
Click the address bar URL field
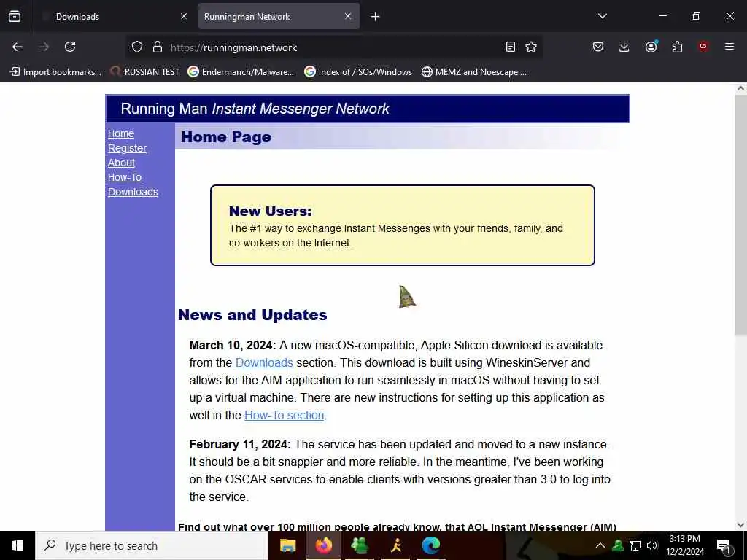point(333,47)
